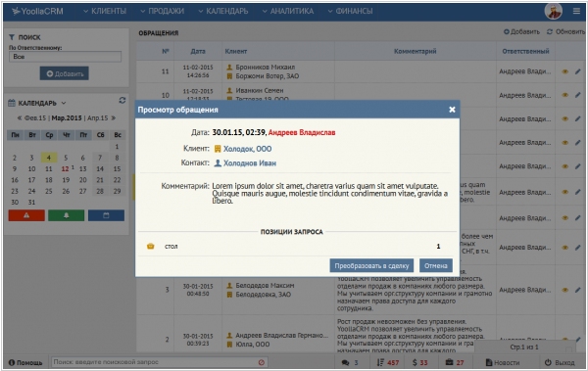Image resolution: width=588 pixels, height=371 pixels.
Task: Clear search with red cancel icon
Action: (x=262, y=362)
